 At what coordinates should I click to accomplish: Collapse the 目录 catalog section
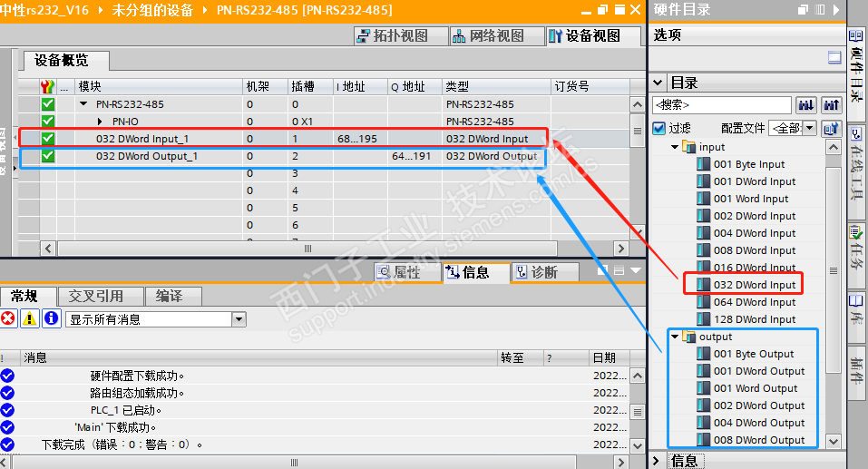pyautogui.click(x=658, y=83)
